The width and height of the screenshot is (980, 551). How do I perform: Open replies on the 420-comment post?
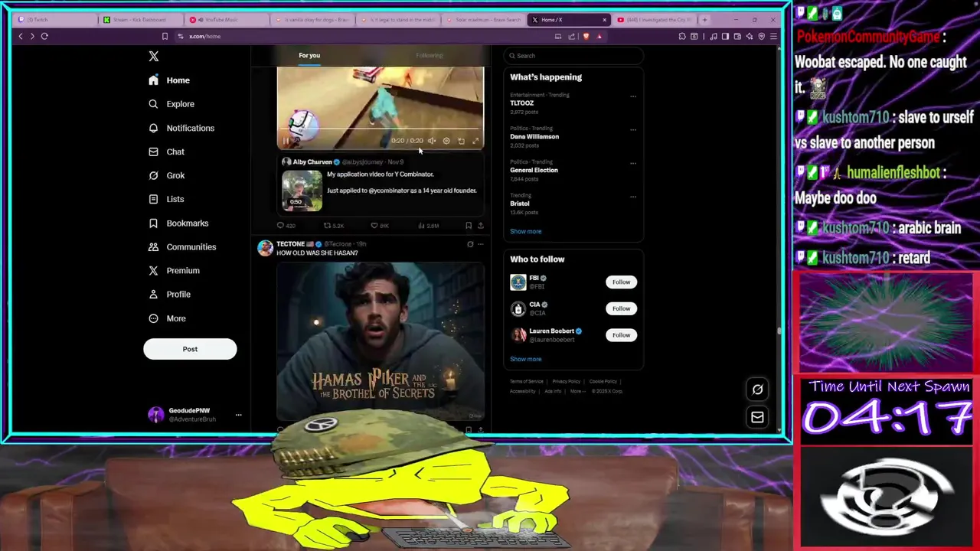pyautogui.click(x=286, y=226)
